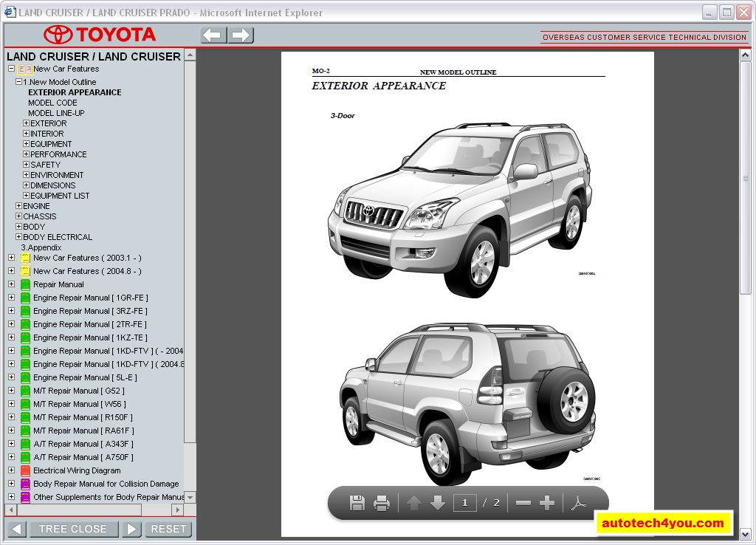This screenshot has height=545, width=756.
Task: Go to previous page with the up arrow
Action: [413, 503]
